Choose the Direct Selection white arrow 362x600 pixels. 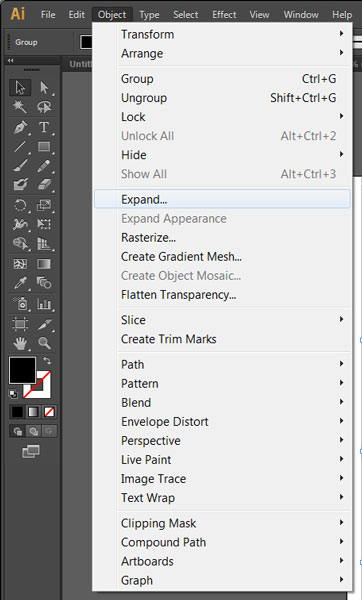point(44,88)
